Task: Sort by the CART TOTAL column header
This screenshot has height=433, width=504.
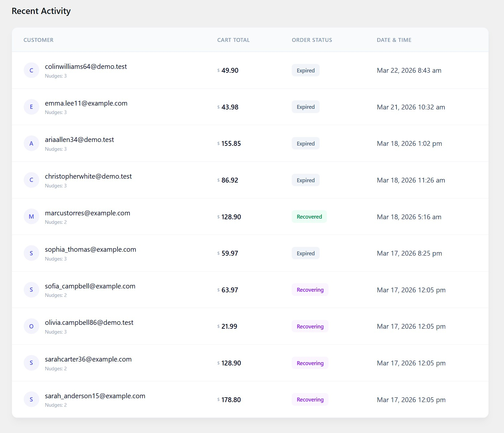Action: point(233,40)
